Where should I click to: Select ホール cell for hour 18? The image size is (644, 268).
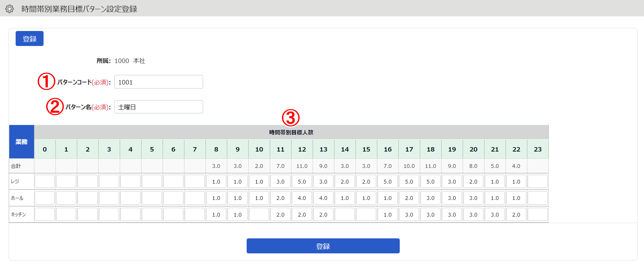click(x=430, y=198)
